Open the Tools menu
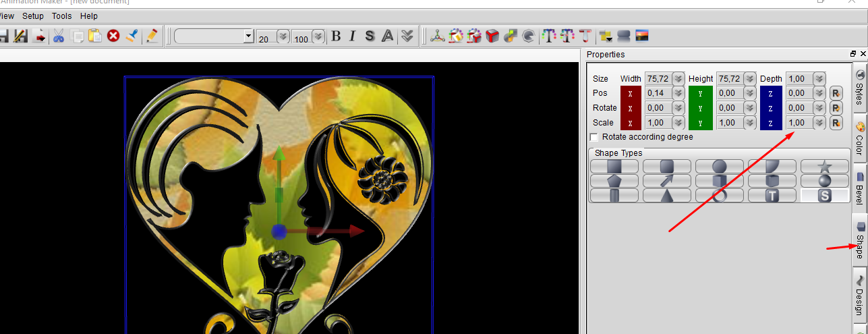Image resolution: width=868 pixels, height=334 pixels. pyautogui.click(x=61, y=16)
